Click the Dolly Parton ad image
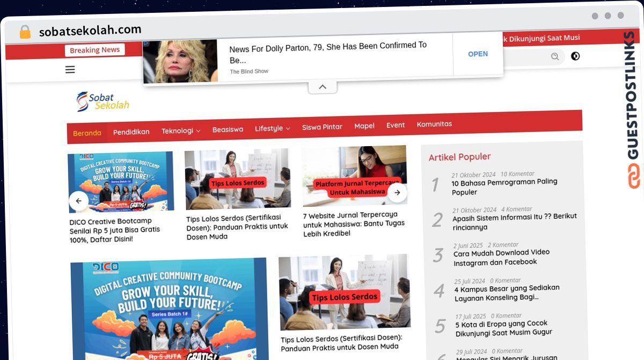Screen dimensions: 644x360 coord(180,61)
